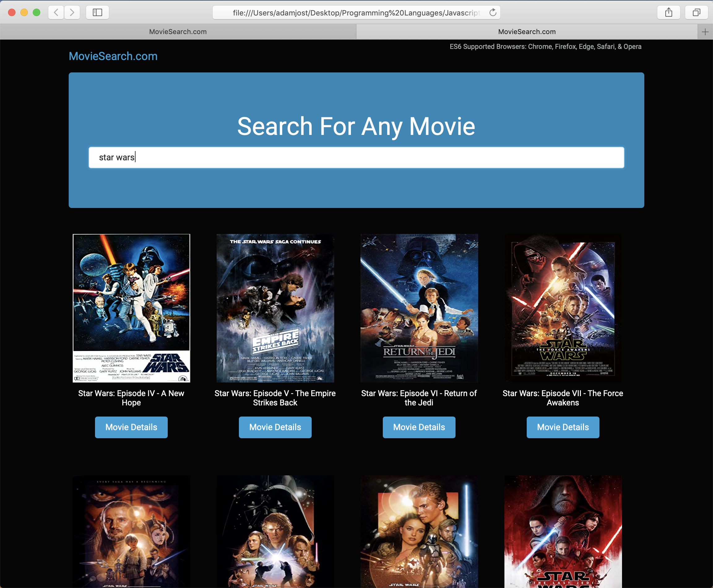Viewport: 713px width, 588px height.
Task: Click the Attack of the Clones poster
Action: click(419, 532)
